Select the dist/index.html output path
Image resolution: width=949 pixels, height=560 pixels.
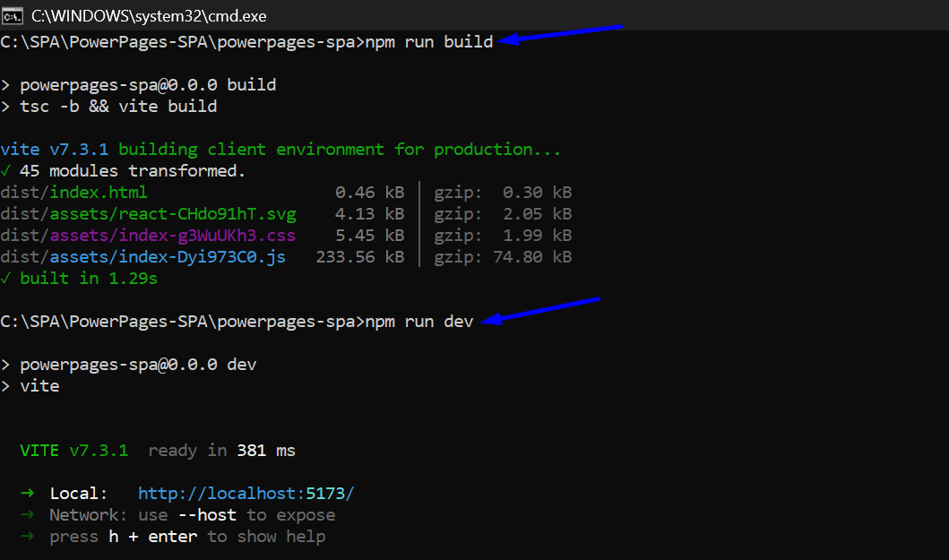click(74, 193)
